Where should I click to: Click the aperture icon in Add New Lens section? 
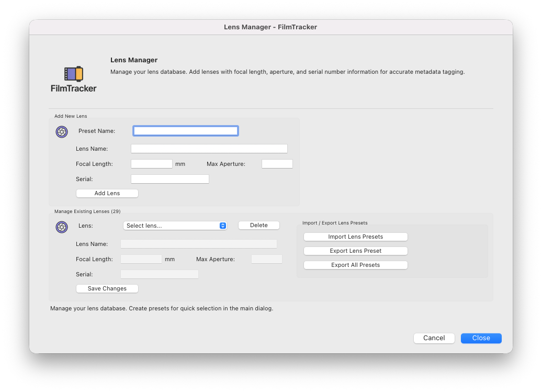coord(62,132)
